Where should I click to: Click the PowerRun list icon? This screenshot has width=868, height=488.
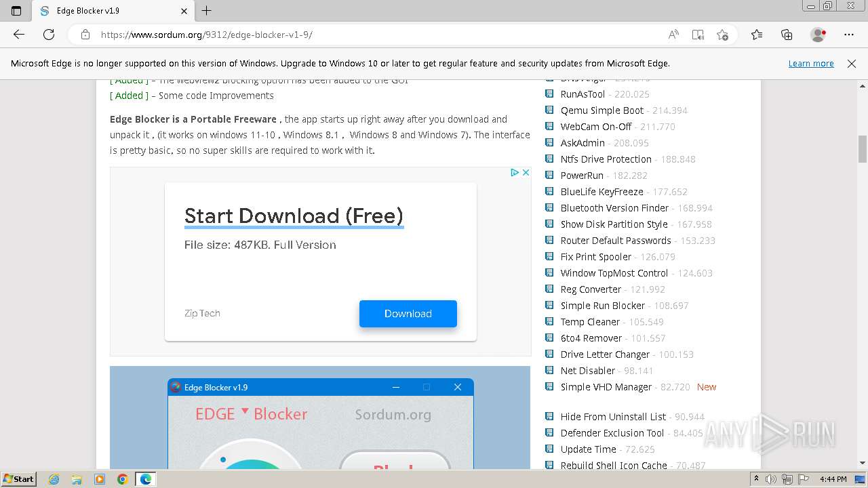point(550,176)
